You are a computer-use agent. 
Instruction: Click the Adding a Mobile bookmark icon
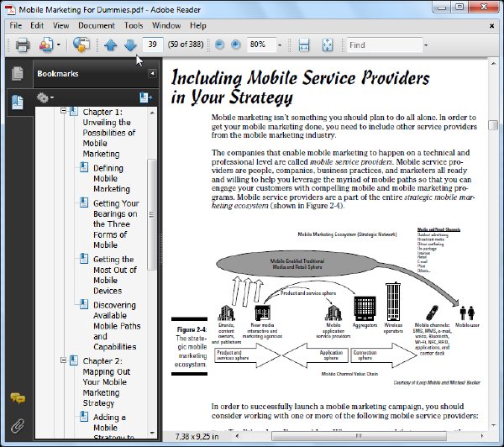tap(84, 417)
